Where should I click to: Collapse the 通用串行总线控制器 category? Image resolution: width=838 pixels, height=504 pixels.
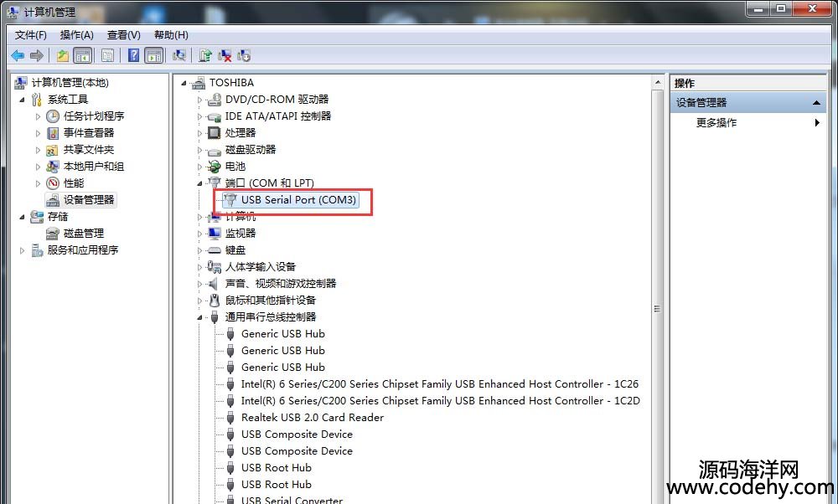point(200,317)
